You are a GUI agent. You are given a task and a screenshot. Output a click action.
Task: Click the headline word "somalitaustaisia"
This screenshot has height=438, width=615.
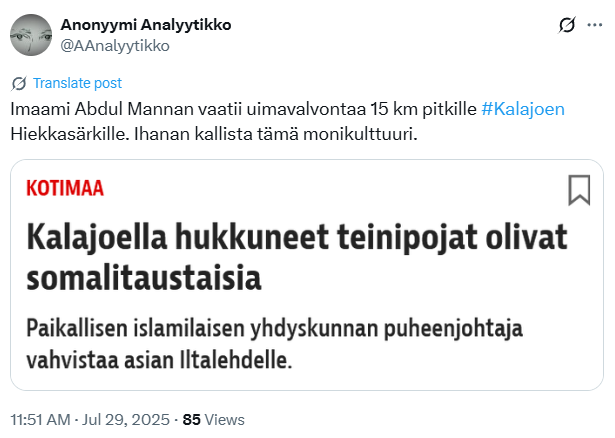[144, 276]
